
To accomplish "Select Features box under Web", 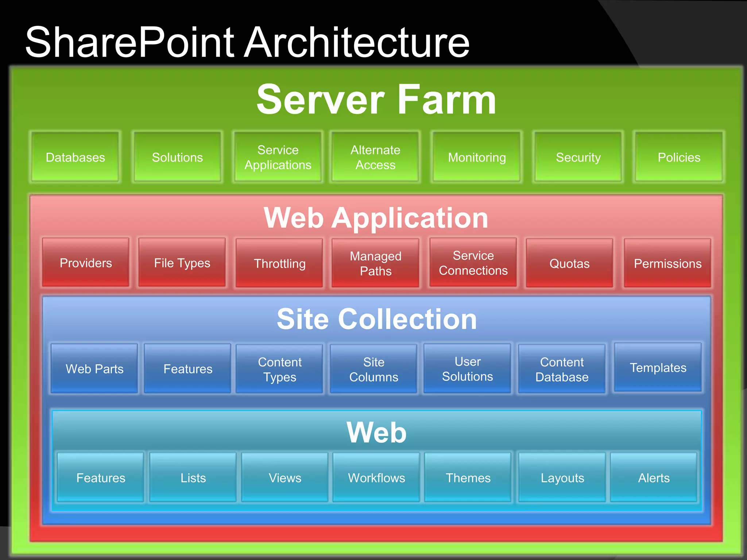I will point(101,477).
